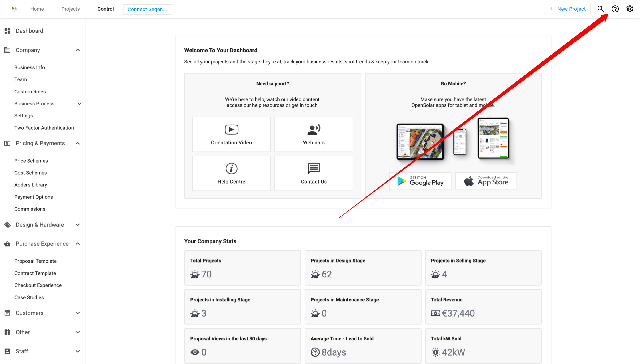The width and height of the screenshot is (640, 364).
Task: Open the Team menu item
Action: pyautogui.click(x=20, y=79)
